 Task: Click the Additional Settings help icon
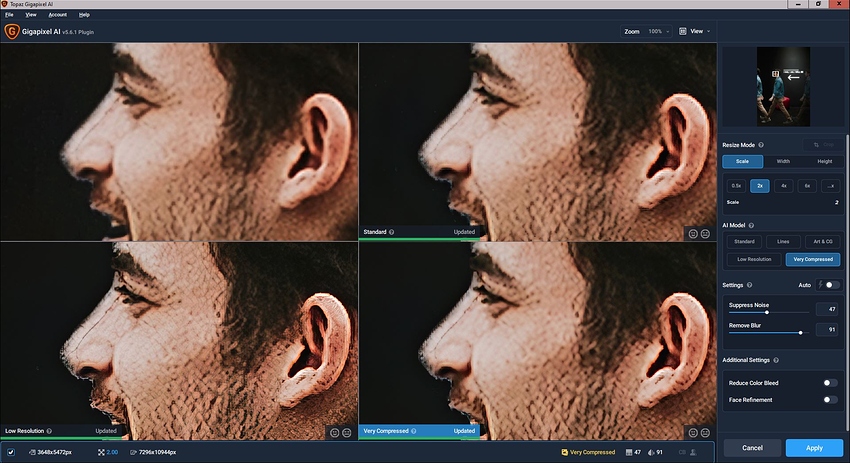tap(776, 360)
